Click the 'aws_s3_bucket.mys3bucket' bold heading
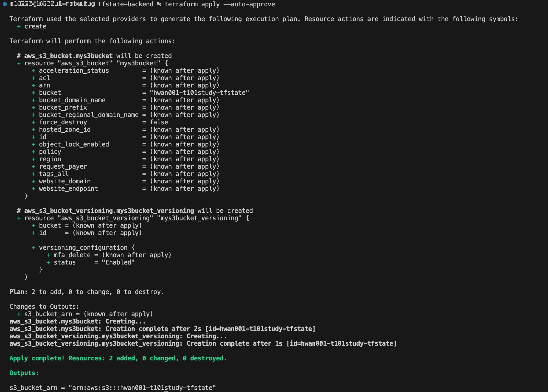This screenshot has height=392, width=548. pyautogui.click(x=68, y=56)
